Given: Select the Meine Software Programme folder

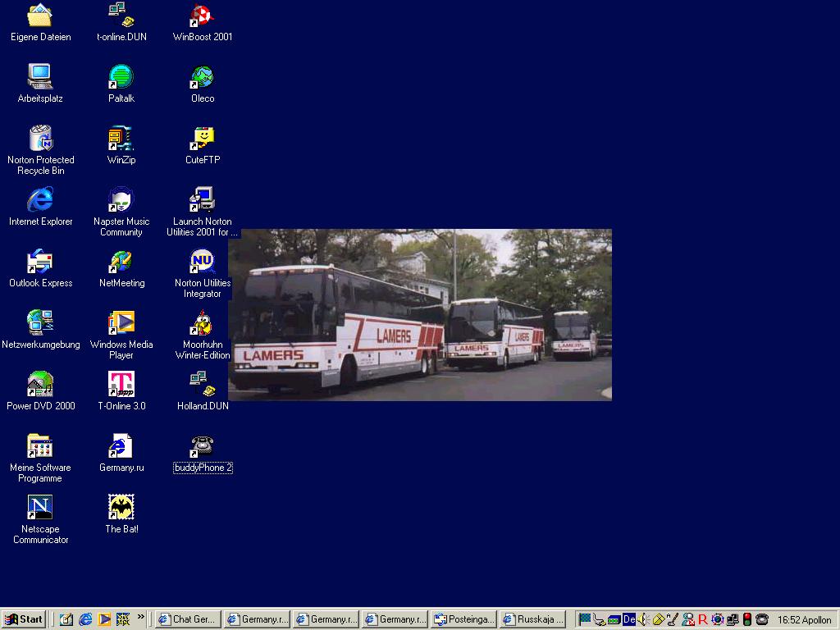Looking at the screenshot, I should 40,445.
